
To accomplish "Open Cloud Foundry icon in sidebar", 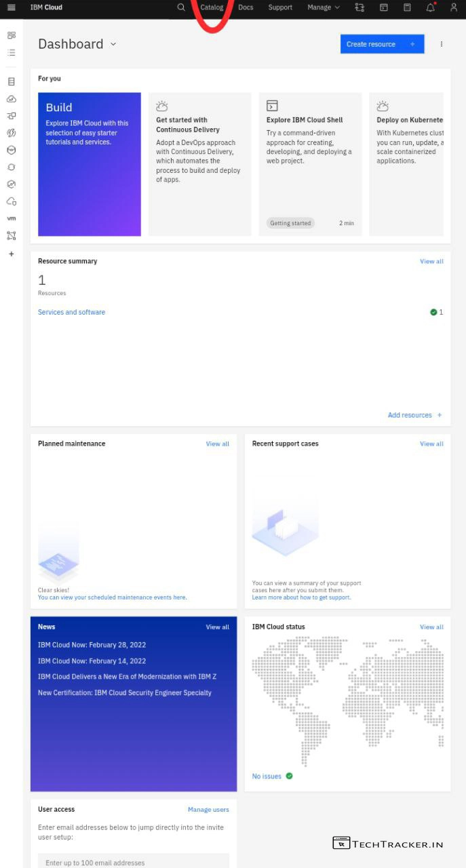I will pos(12,99).
